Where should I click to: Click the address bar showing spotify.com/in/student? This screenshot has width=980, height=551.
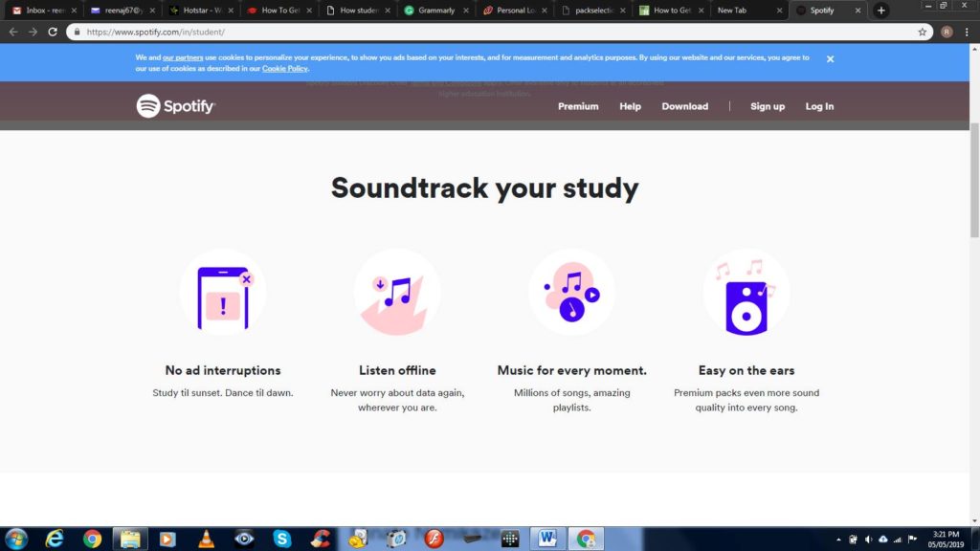500,32
